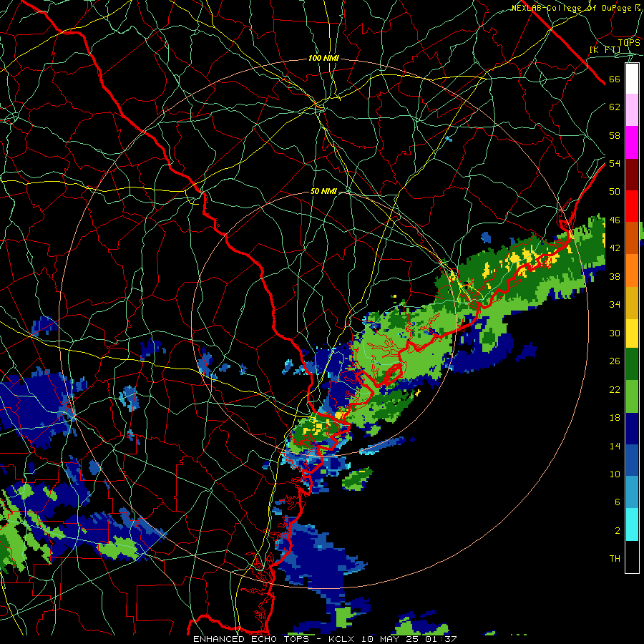This screenshot has height=644, width=644.
Task: Click the TH threshold legend label
Action: [615, 559]
